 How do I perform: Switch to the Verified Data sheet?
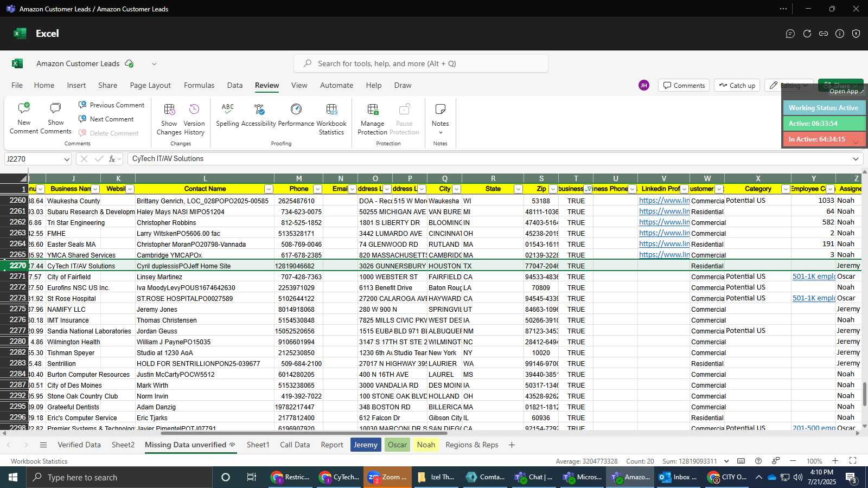point(79,445)
